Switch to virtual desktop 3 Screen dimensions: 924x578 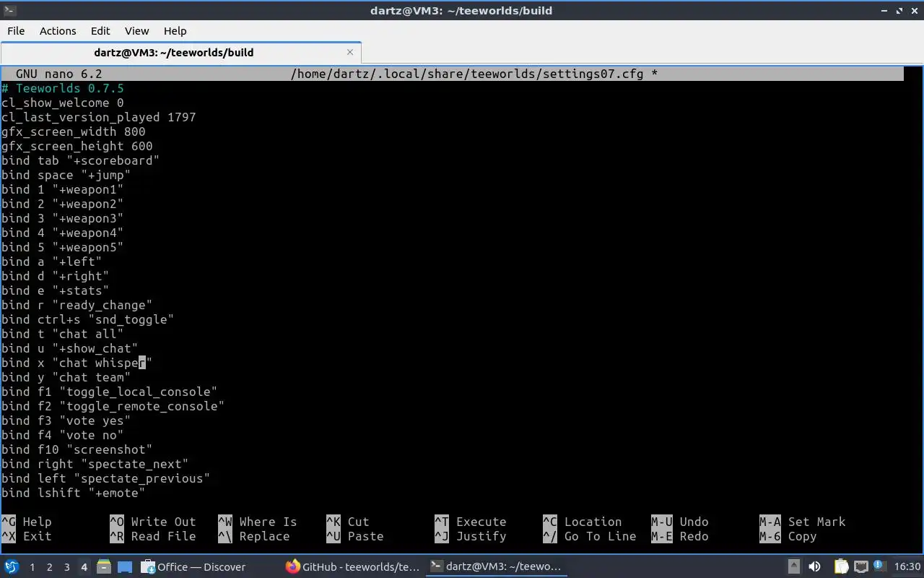pyautogui.click(x=66, y=567)
